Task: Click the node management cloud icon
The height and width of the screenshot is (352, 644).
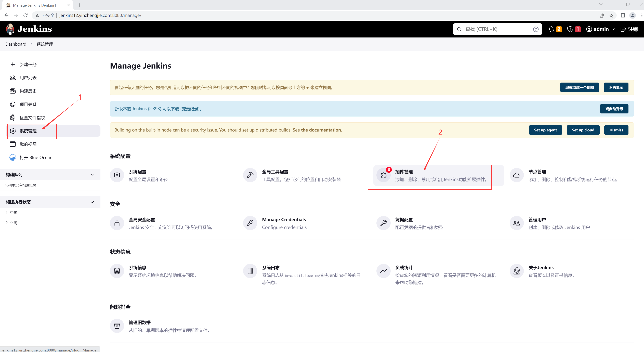Action: (x=517, y=175)
